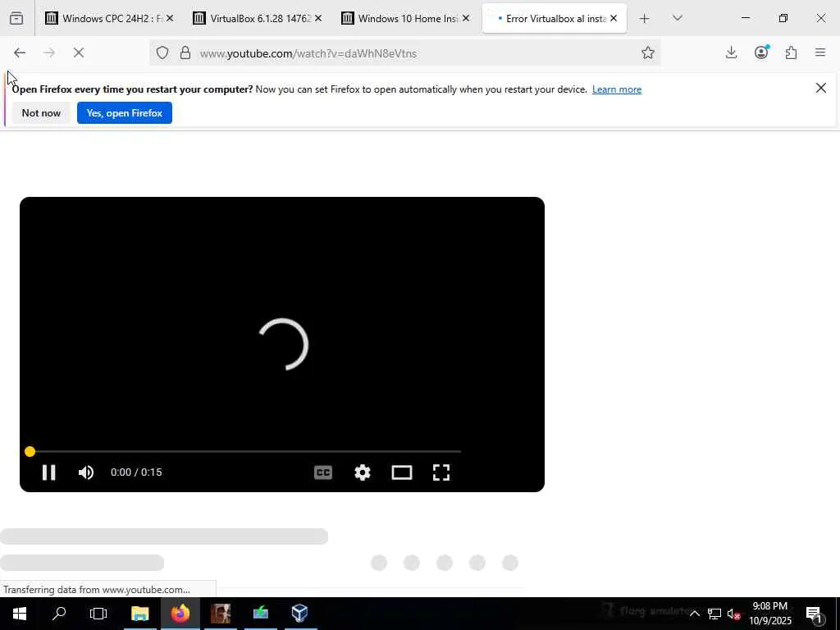Close the VirtualBox 6.1.28 tab
The height and width of the screenshot is (630, 840).
[x=318, y=18]
